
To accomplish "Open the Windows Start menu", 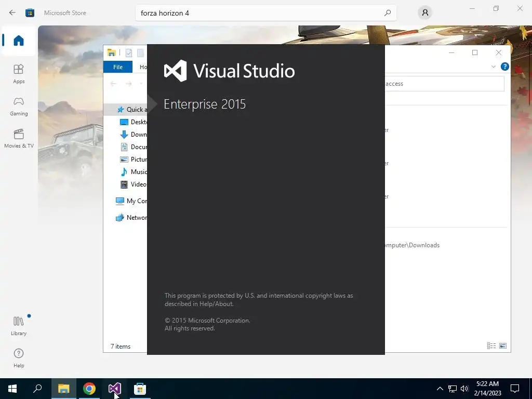I will click(12, 389).
